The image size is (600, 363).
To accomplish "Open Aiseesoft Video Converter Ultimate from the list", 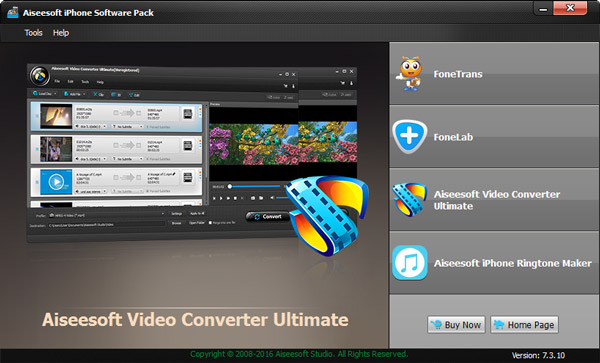I will click(x=494, y=200).
